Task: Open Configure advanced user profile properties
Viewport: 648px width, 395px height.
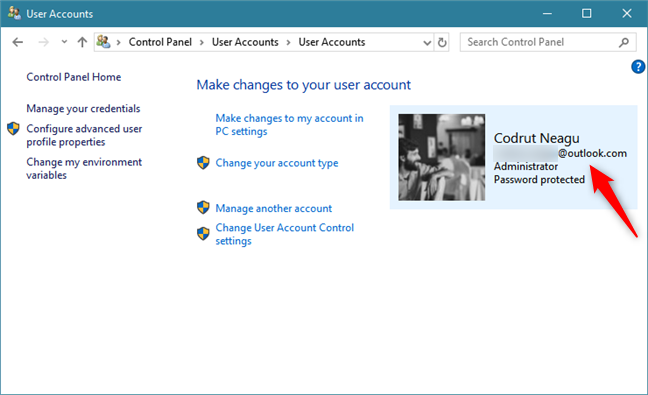Action: (x=84, y=135)
